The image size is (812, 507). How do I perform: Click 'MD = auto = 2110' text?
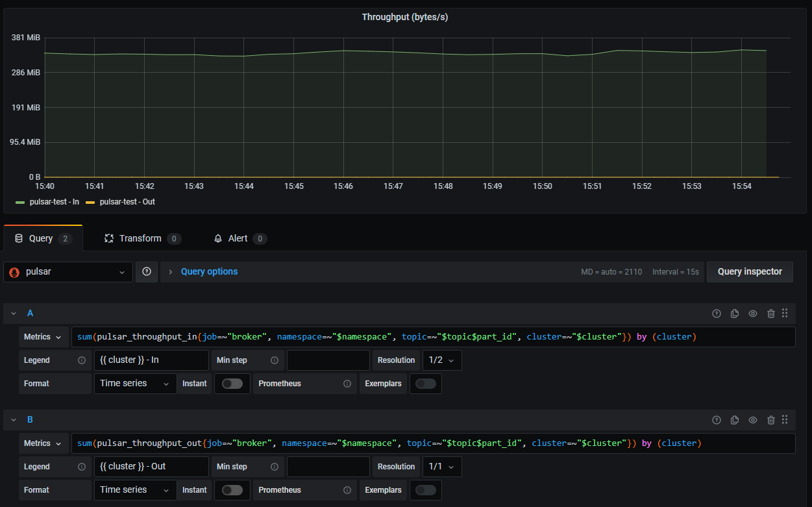(x=611, y=272)
